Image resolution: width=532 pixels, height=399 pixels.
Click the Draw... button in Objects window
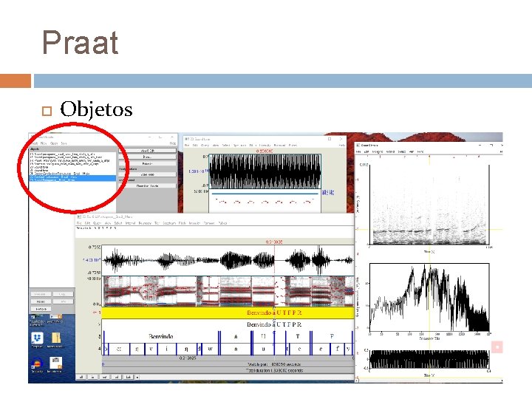[x=147, y=157]
